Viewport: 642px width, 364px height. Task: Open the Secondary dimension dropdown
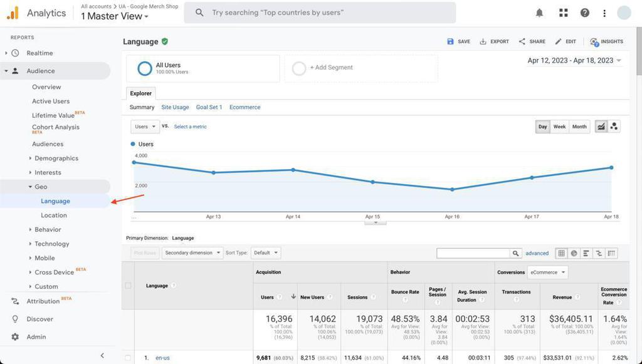192,252
